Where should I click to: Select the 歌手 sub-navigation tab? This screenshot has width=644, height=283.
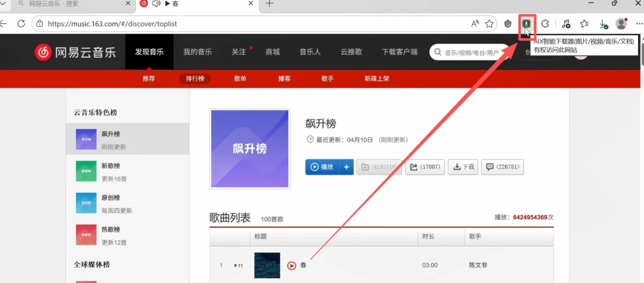pyautogui.click(x=327, y=79)
